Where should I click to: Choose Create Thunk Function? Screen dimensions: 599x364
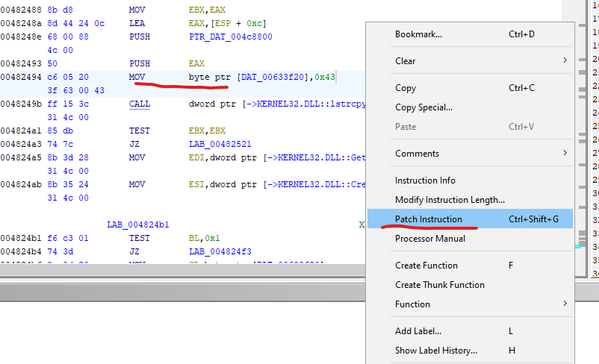click(439, 285)
